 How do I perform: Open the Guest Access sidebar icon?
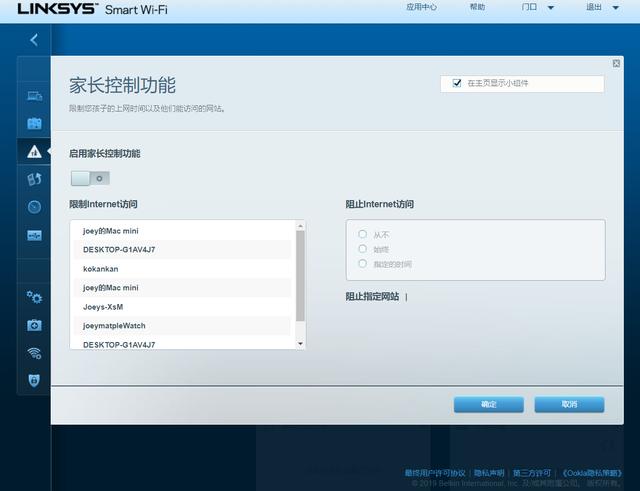(x=34, y=124)
